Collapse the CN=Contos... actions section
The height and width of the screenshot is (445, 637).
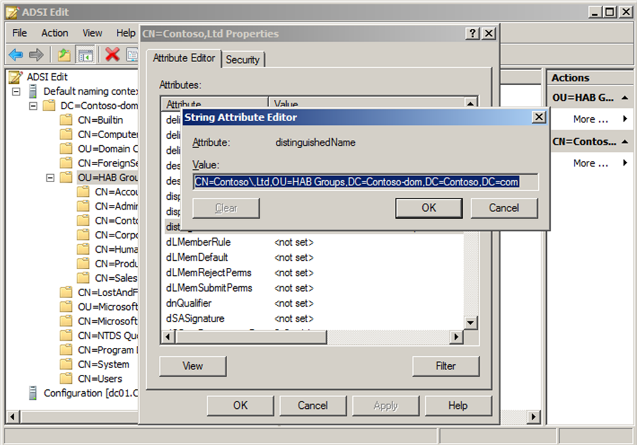tap(625, 142)
